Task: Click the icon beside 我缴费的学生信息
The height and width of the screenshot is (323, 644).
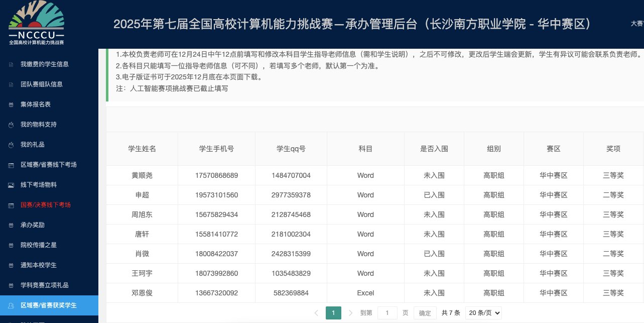Action: click(11, 64)
